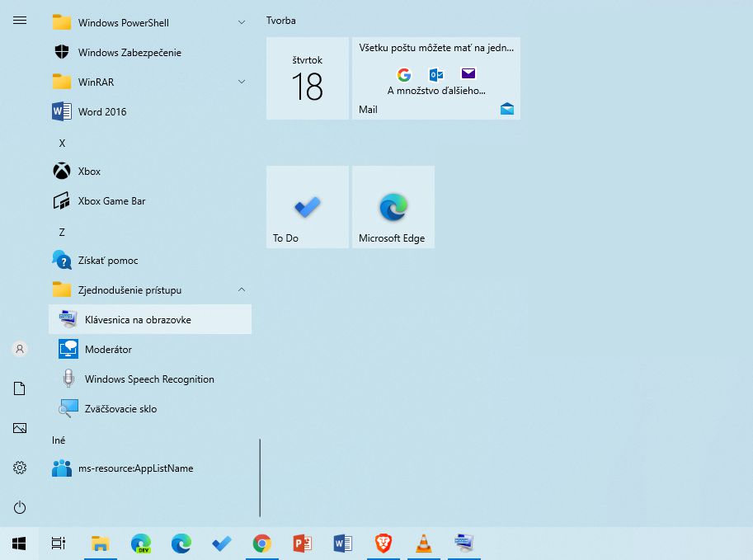Open Windows Speech Recognition
This screenshot has width=753, height=560.
point(150,379)
